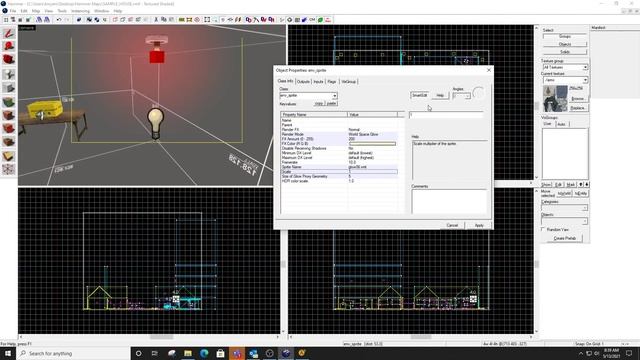Screen dimensions: 640x360
Task: Click the Apply button in Object Properties
Action: click(x=479, y=225)
